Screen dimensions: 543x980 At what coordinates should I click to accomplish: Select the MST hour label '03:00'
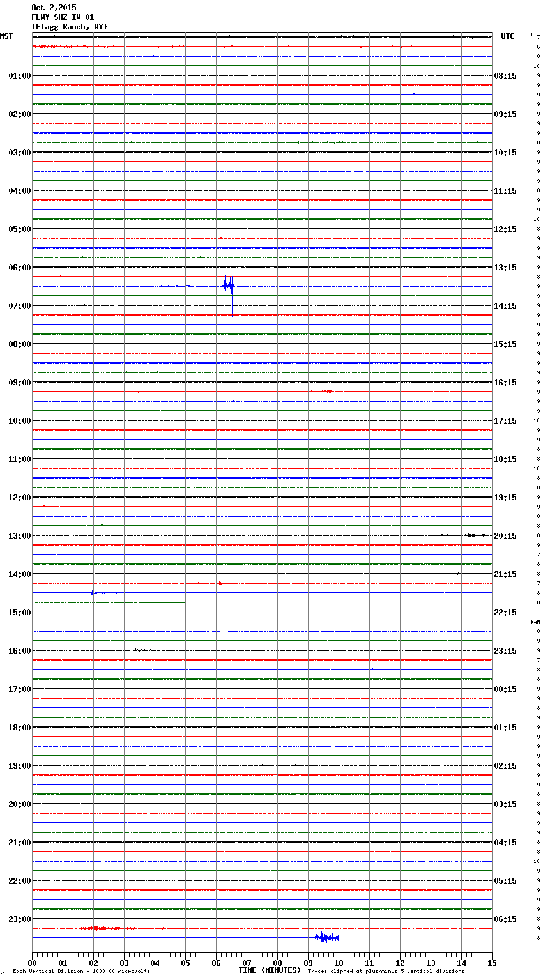tap(20, 153)
